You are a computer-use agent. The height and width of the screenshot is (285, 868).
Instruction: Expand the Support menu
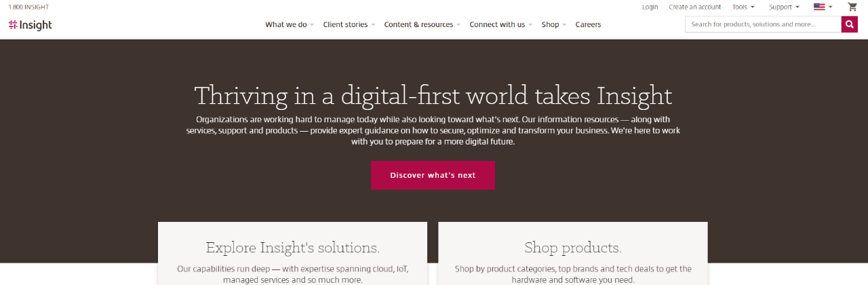tap(784, 7)
